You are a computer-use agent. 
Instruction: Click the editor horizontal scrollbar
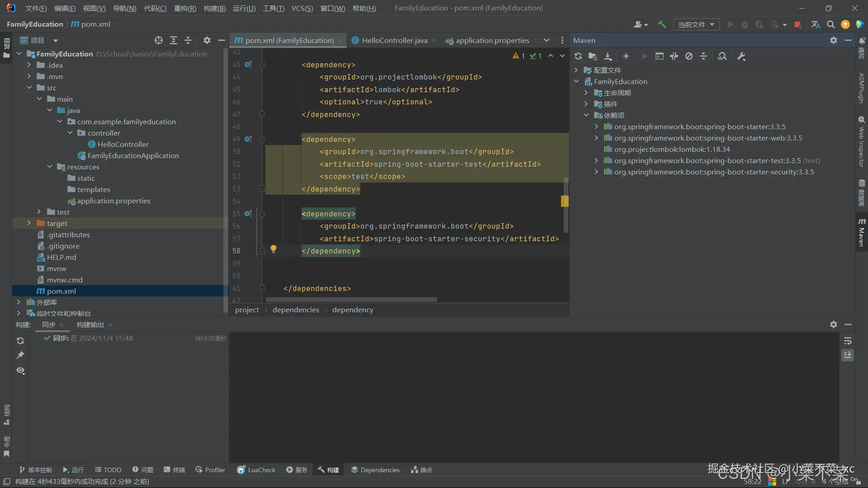(x=351, y=299)
